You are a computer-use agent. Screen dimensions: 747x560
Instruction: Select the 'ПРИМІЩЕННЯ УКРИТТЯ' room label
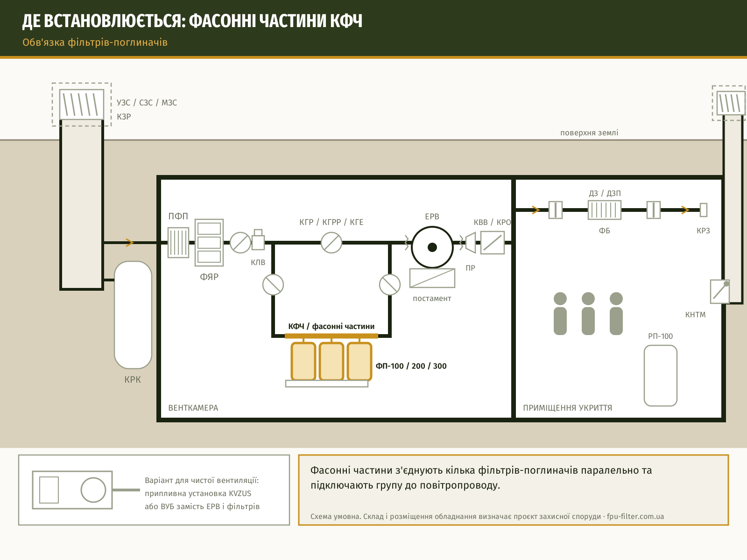click(568, 408)
